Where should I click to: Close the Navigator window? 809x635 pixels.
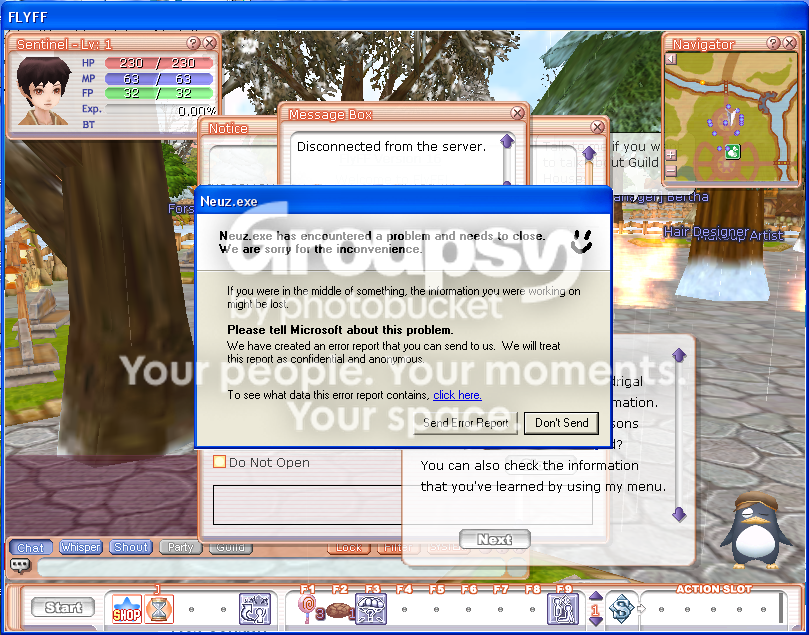(789, 43)
